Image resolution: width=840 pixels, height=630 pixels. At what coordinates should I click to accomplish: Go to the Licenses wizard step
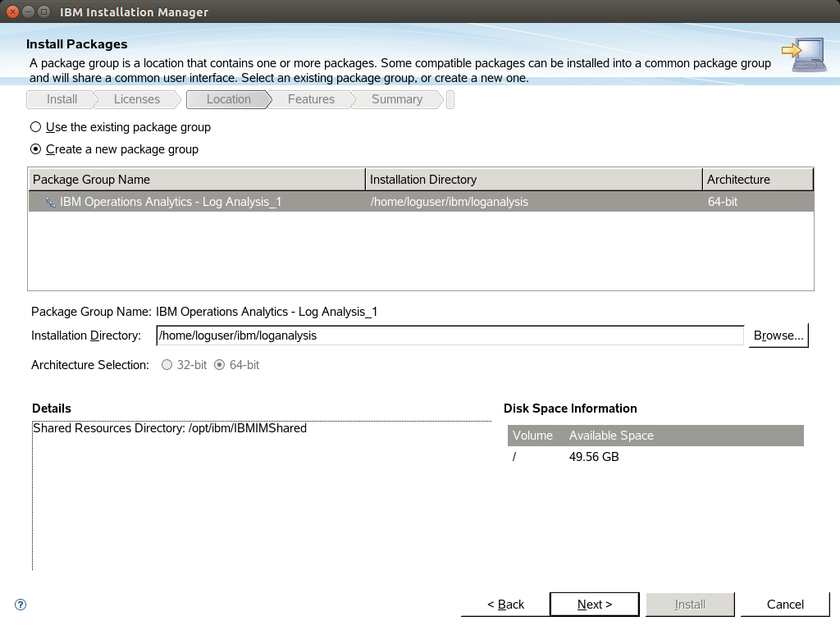point(137,99)
